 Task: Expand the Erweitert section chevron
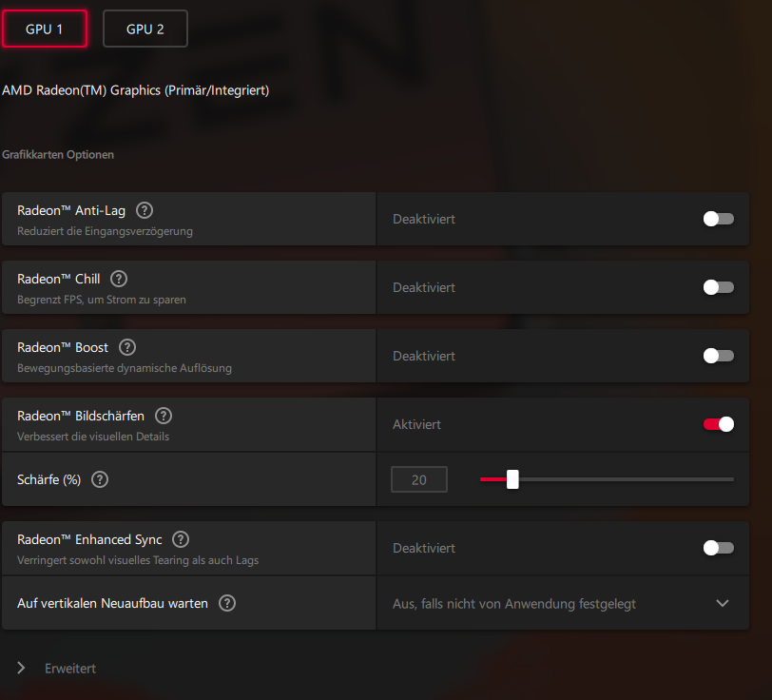point(21,668)
